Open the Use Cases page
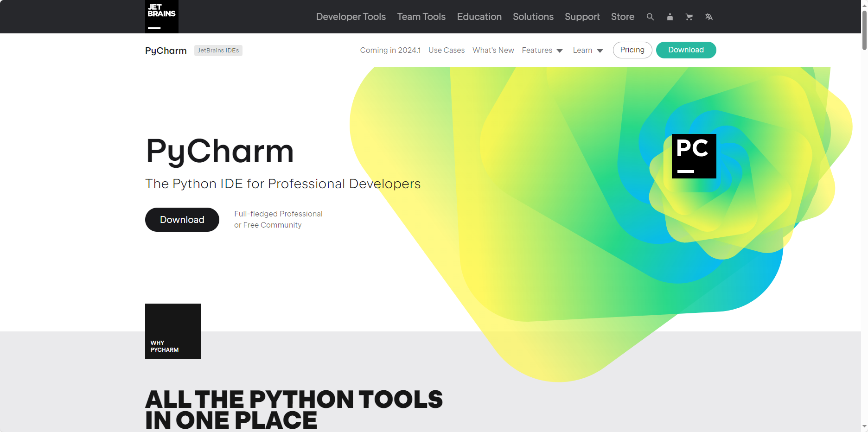868x432 pixels. tap(446, 50)
